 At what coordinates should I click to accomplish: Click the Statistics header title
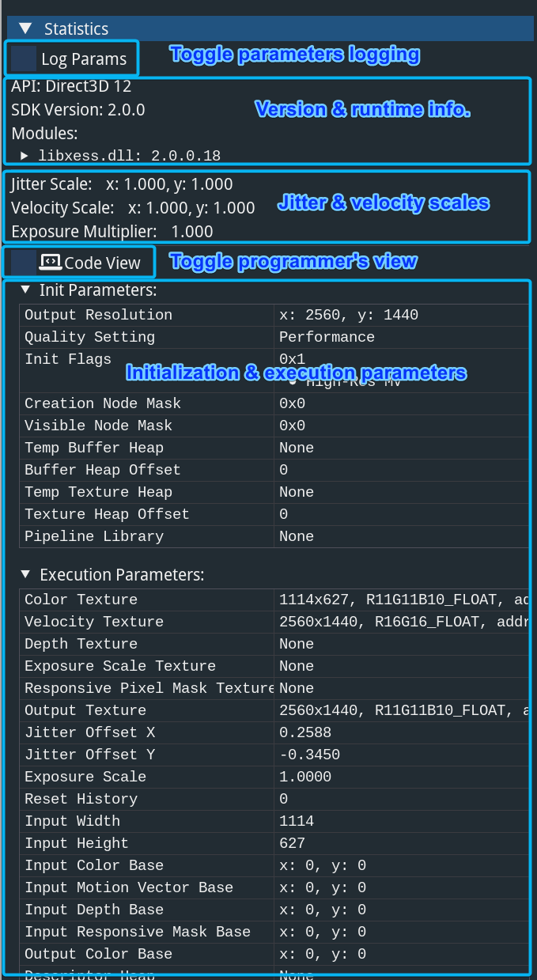click(76, 29)
